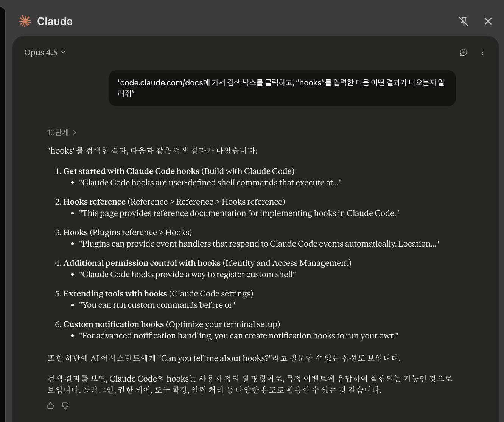Click the user prompt message bubble
The height and width of the screenshot is (422, 504).
[282, 88]
